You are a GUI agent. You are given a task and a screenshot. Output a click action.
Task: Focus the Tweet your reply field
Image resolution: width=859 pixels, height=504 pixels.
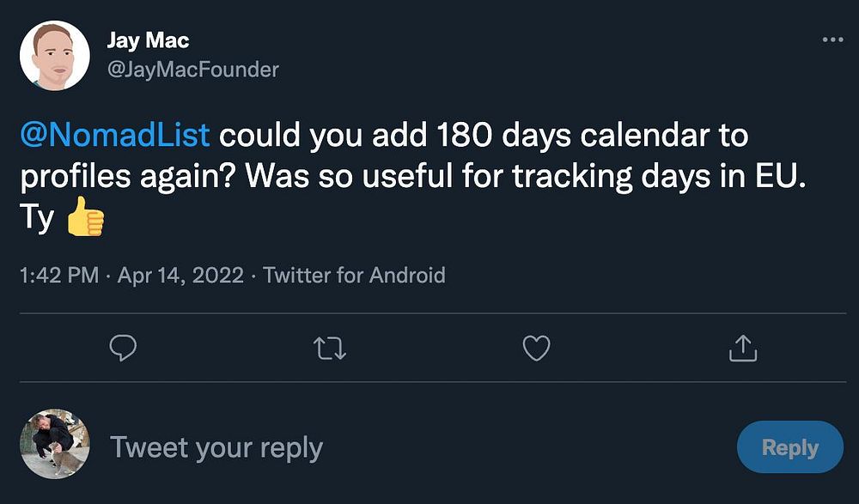pos(216,447)
